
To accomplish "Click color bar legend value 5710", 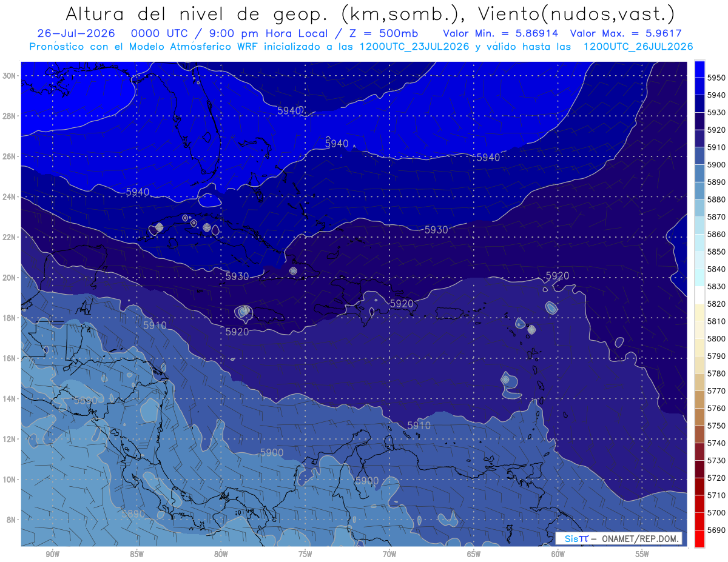I will pyautogui.click(x=716, y=495).
